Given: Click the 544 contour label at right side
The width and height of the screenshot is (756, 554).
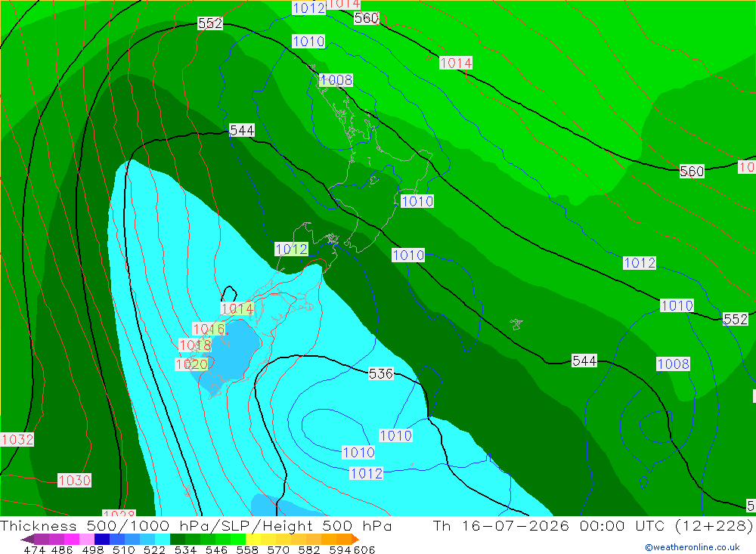Looking at the screenshot, I should click(584, 361).
